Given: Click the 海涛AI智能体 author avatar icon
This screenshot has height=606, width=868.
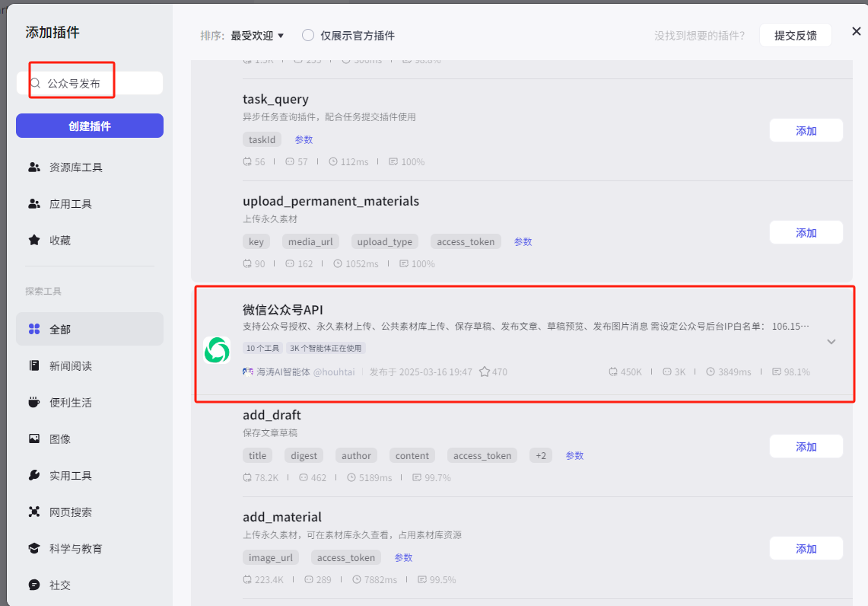Looking at the screenshot, I should 248,372.
